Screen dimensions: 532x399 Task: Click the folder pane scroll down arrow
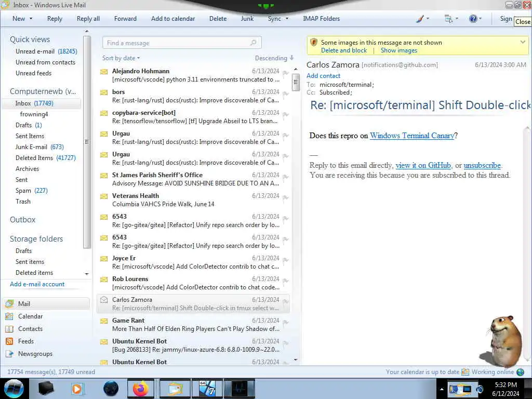[87, 273]
